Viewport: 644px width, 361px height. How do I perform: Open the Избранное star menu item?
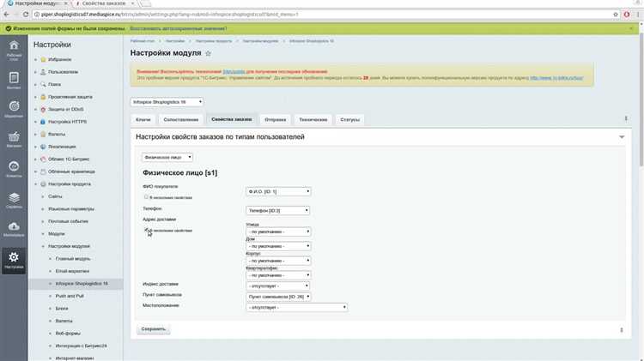coord(59,59)
